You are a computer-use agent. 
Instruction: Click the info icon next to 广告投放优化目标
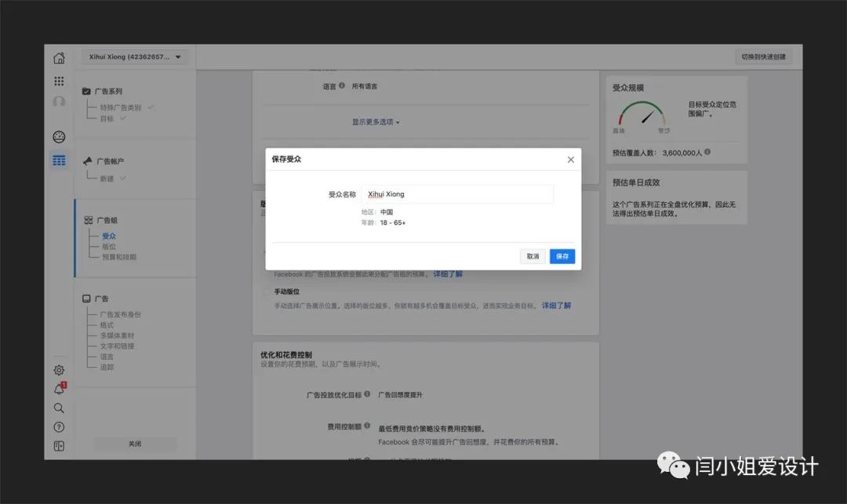[367, 394]
